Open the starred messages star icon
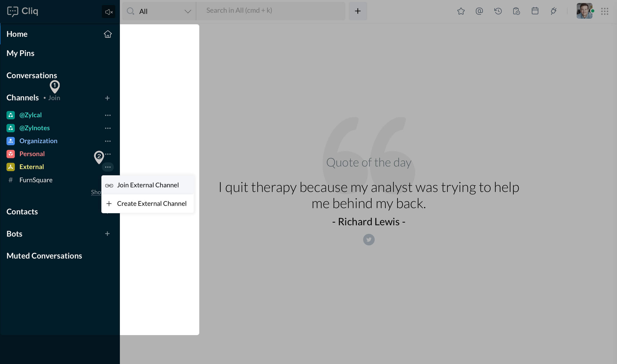This screenshot has height=364, width=617. (x=461, y=11)
